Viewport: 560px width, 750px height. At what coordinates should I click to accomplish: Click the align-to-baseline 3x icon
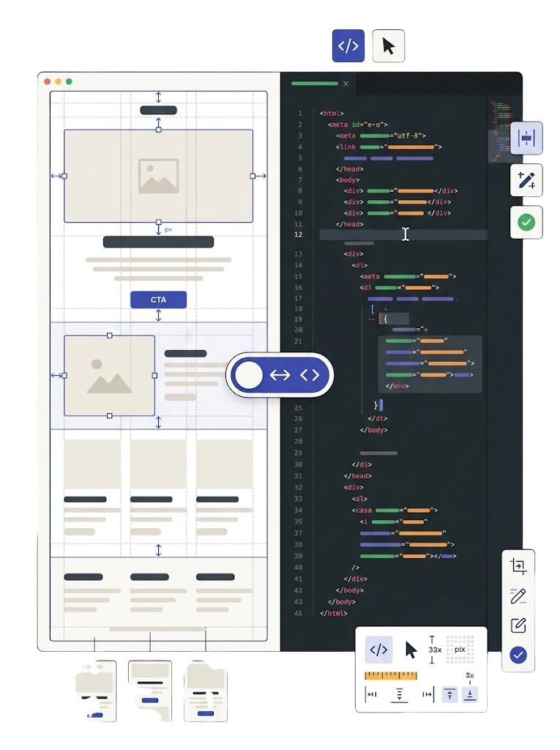[x=470, y=694]
